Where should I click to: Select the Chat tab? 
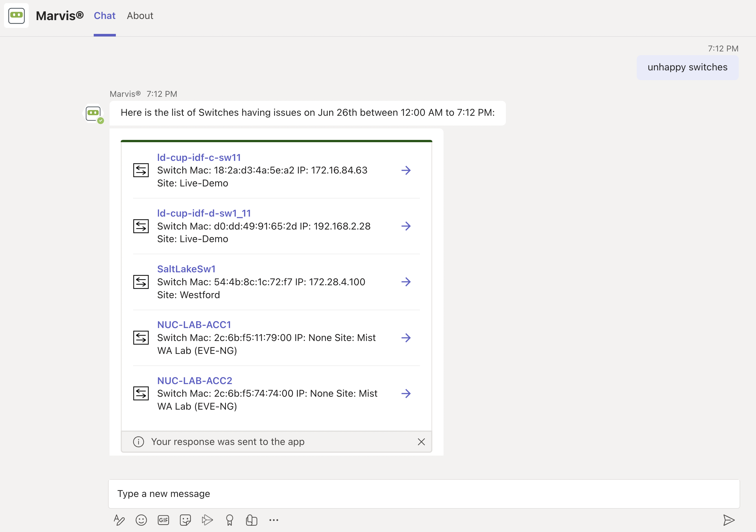pos(104,16)
